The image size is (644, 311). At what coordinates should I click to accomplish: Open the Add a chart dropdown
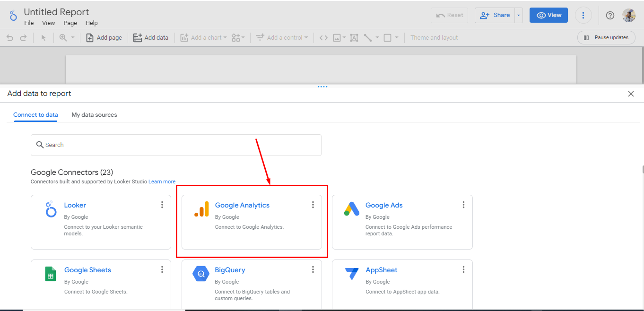coord(203,38)
